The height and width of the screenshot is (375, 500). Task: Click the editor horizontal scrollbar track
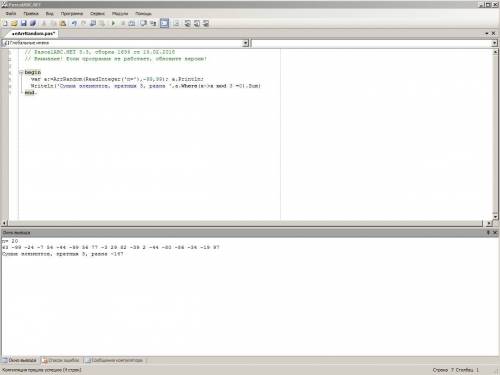point(245,223)
